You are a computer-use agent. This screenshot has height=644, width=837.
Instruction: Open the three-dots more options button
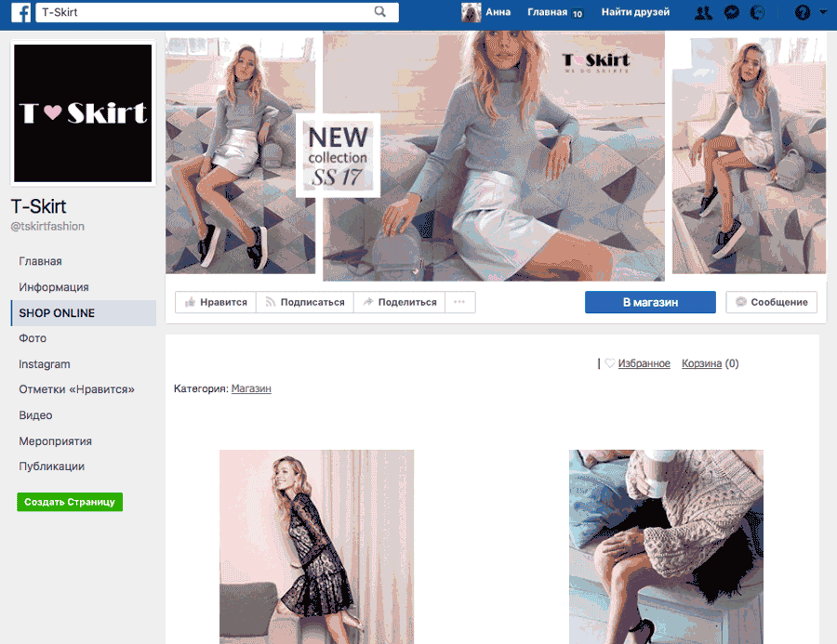point(459,302)
